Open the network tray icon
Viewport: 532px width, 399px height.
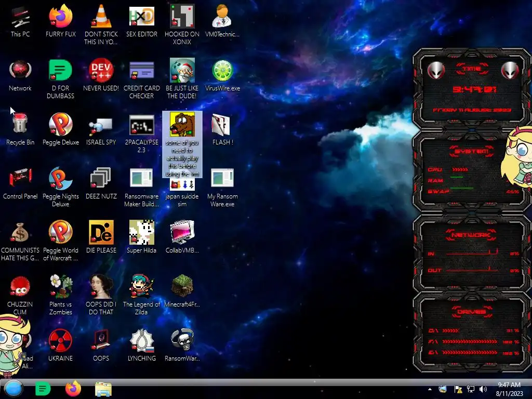click(x=471, y=389)
